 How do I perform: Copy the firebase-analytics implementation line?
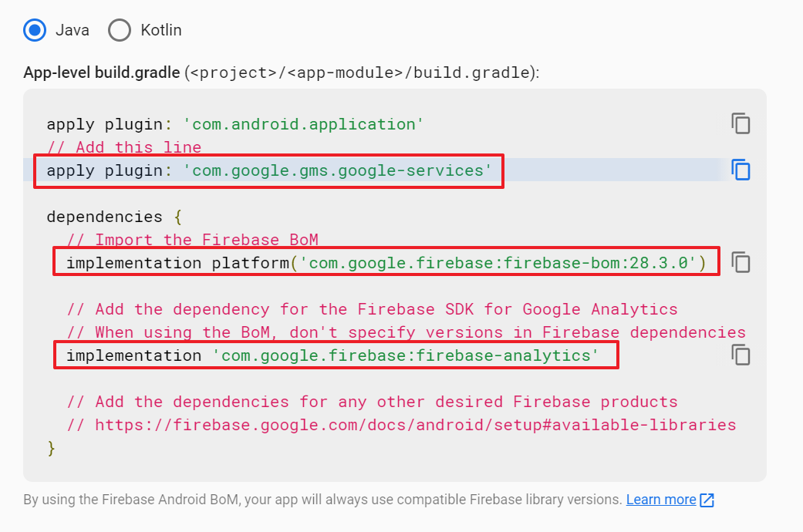point(741,355)
